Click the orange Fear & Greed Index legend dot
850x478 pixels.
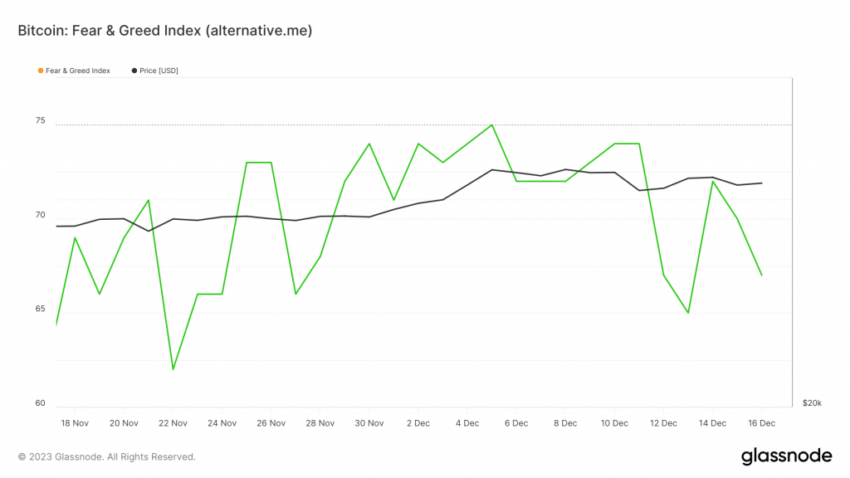tap(41, 70)
